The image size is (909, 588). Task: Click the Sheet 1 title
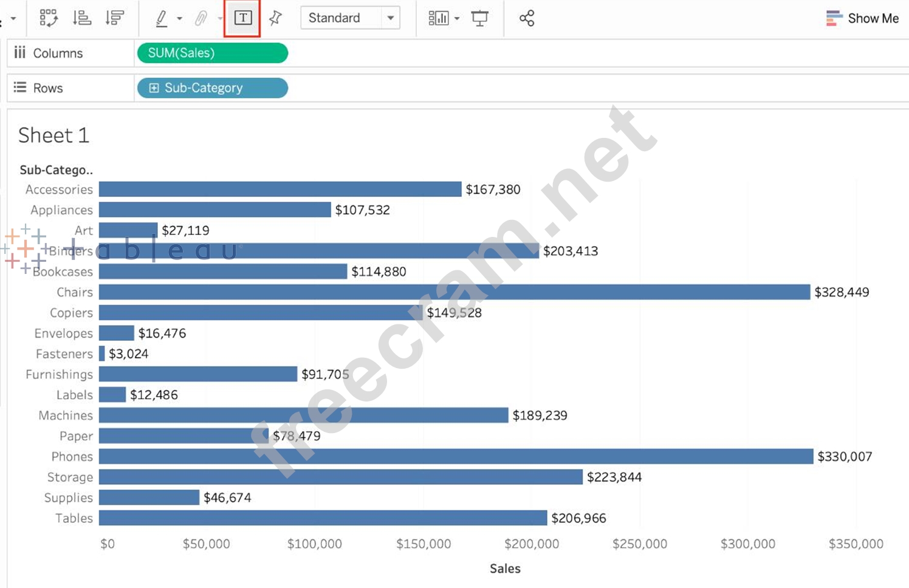pyautogui.click(x=54, y=135)
